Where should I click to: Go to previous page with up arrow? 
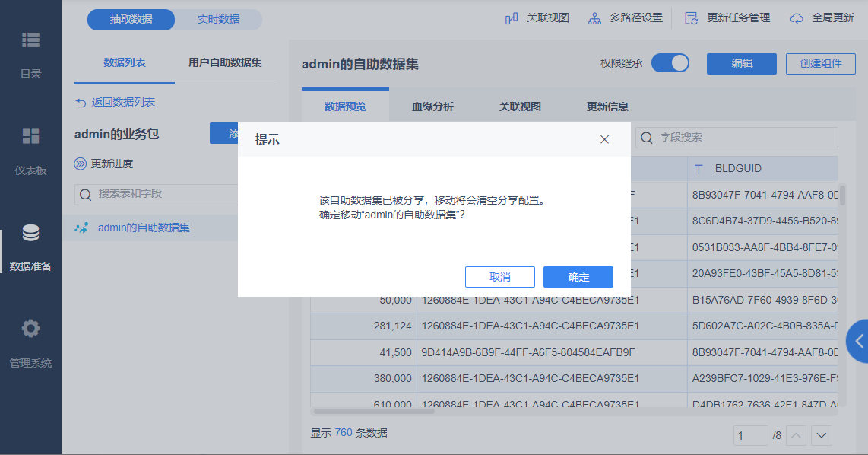tap(796, 436)
